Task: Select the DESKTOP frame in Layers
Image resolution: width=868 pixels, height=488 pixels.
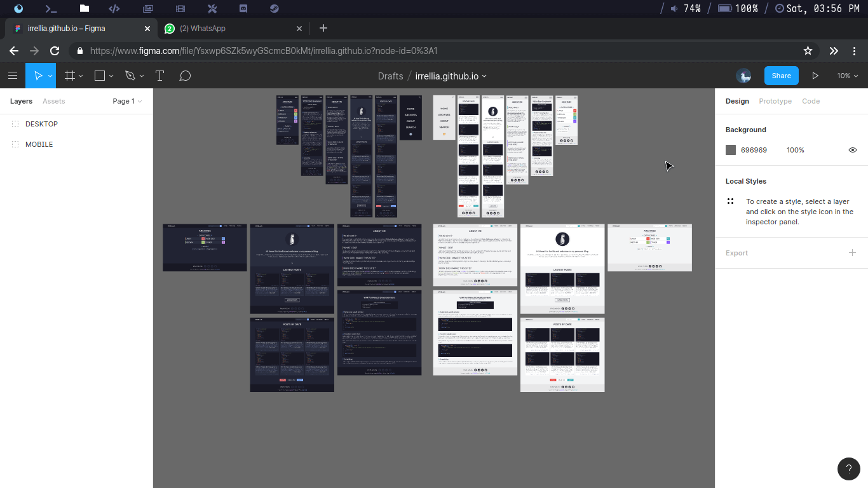Action: click(41, 123)
